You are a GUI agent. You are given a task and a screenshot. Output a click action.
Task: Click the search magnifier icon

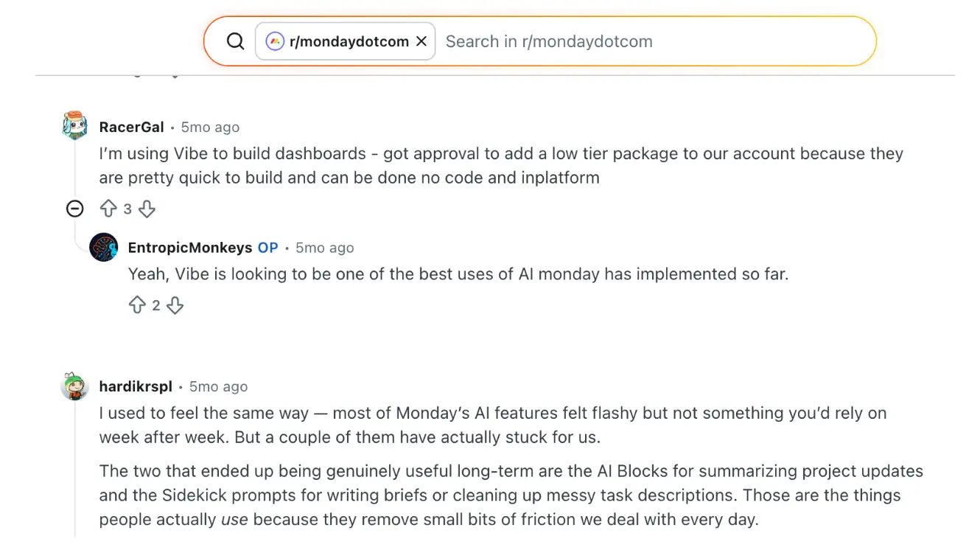pos(236,41)
